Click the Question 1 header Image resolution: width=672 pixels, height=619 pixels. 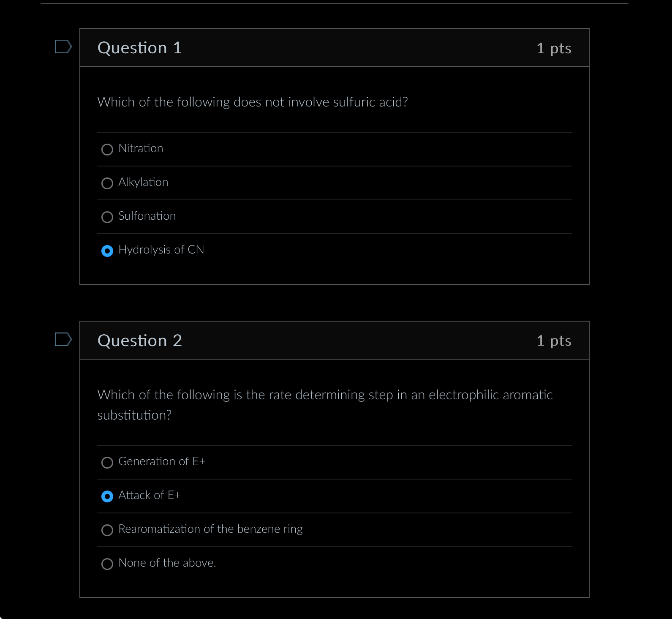(139, 47)
